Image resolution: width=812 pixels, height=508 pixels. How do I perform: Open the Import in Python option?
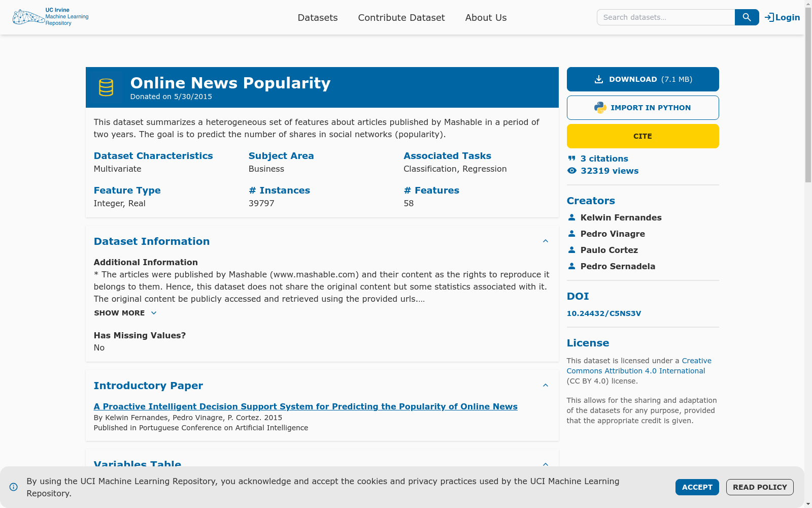[643, 108]
